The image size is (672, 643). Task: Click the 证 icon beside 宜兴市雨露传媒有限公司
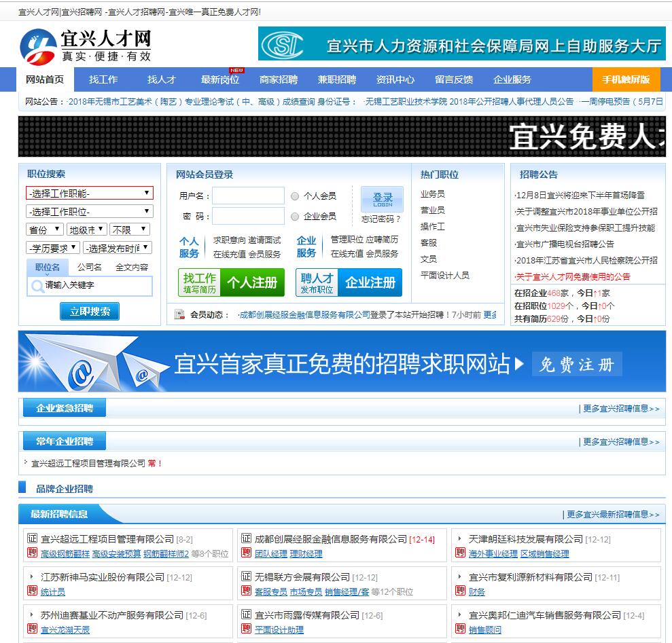(x=246, y=614)
